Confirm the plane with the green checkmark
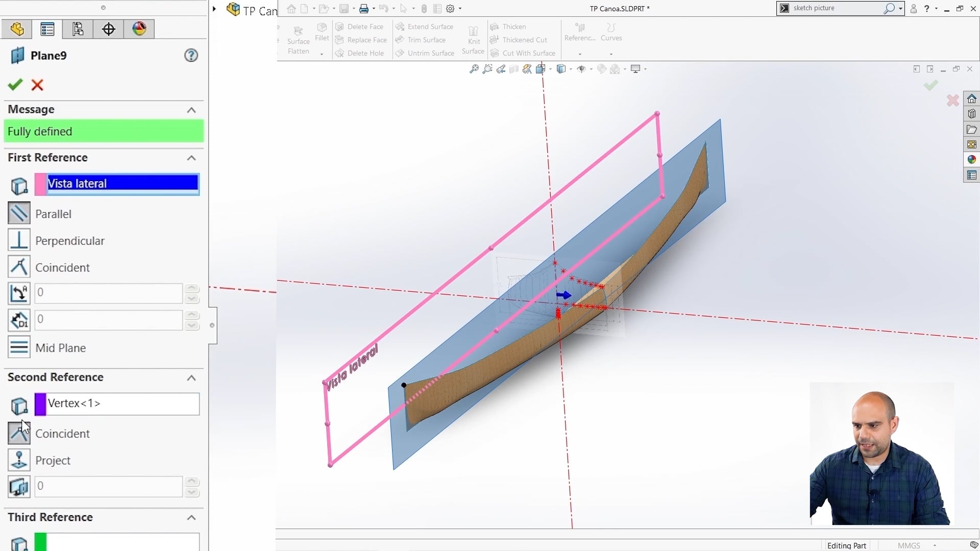The width and height of the screenshot is (980, 551). click(15, 85)
